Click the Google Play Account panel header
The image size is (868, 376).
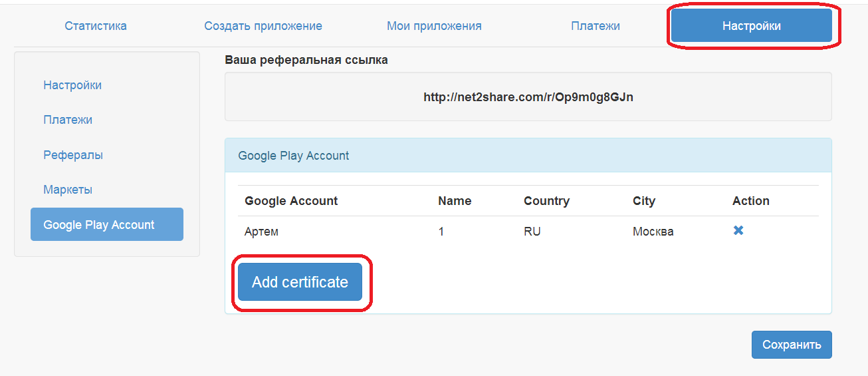click(528, 156)
